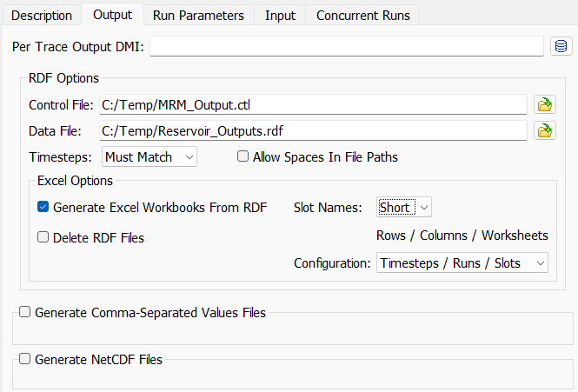Screen dimensions: 578x392
Task: Open the Input tab
Action: [281, 16]
